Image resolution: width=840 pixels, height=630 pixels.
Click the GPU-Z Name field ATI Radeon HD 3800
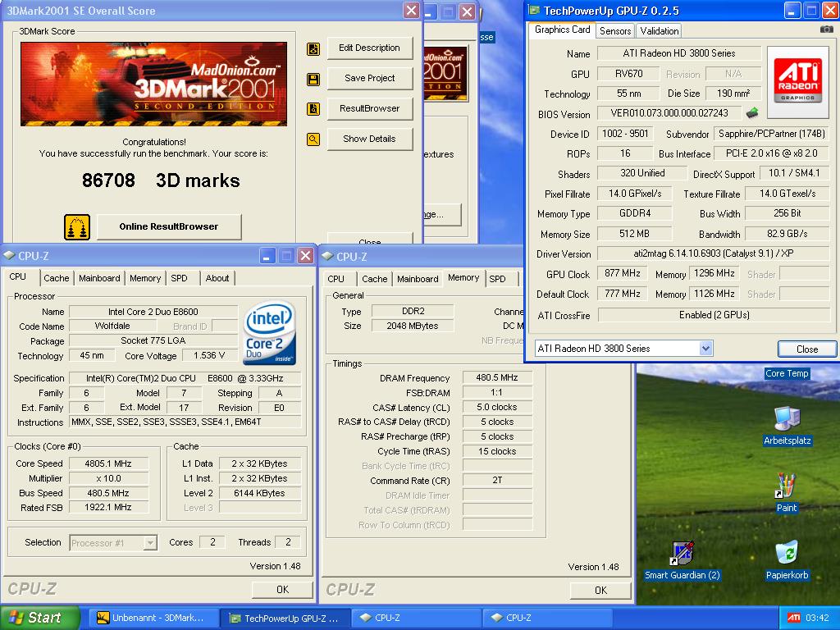pos(678,53)
